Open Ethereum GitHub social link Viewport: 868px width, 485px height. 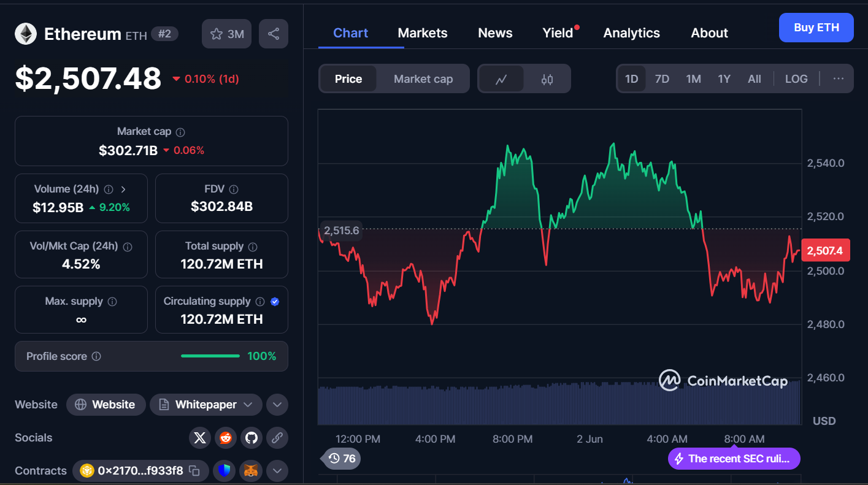(251, 438)
